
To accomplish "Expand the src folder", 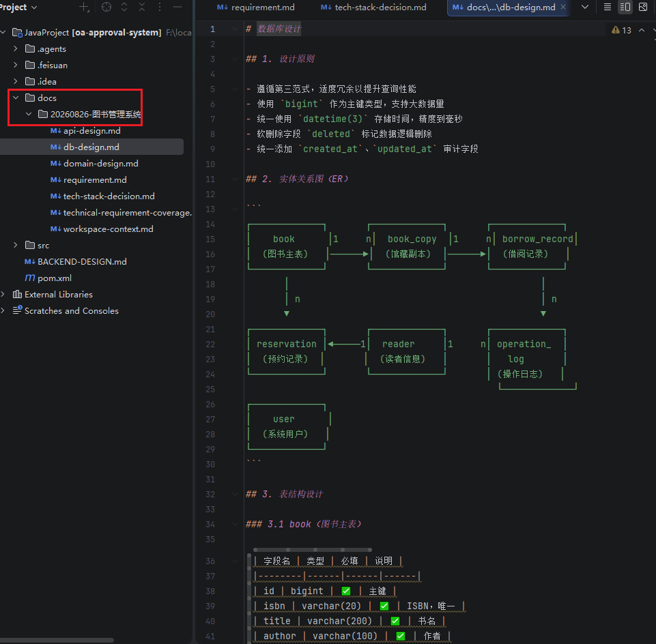I will (x=16, y=245).
